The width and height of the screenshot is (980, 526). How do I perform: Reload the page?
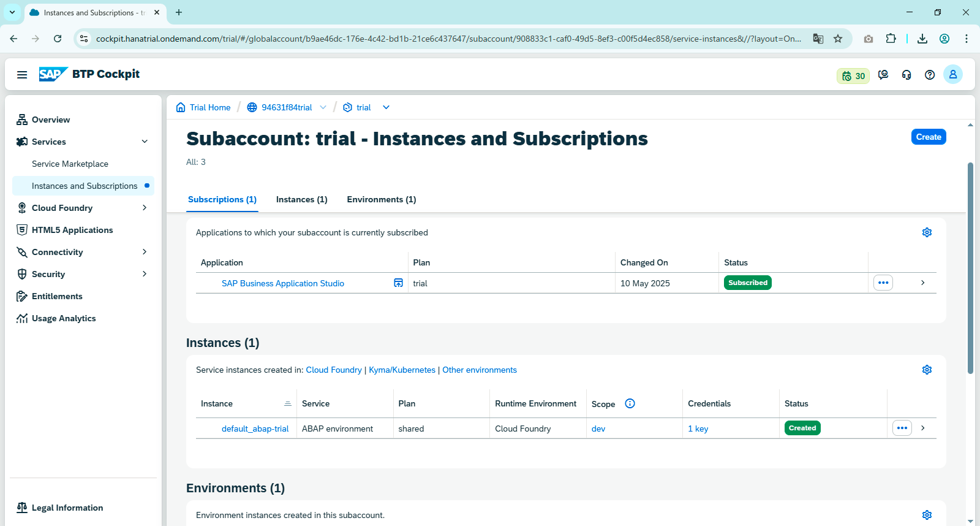(x=58, y=39)
